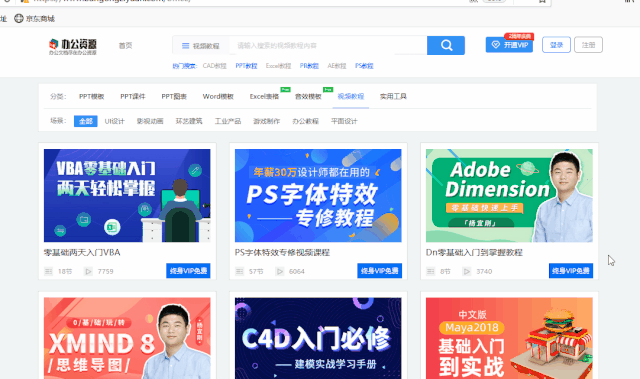The height and width of the screenshot is (379, 640).
Task: Click the blue search magnifier button
Action: point(446,45)
